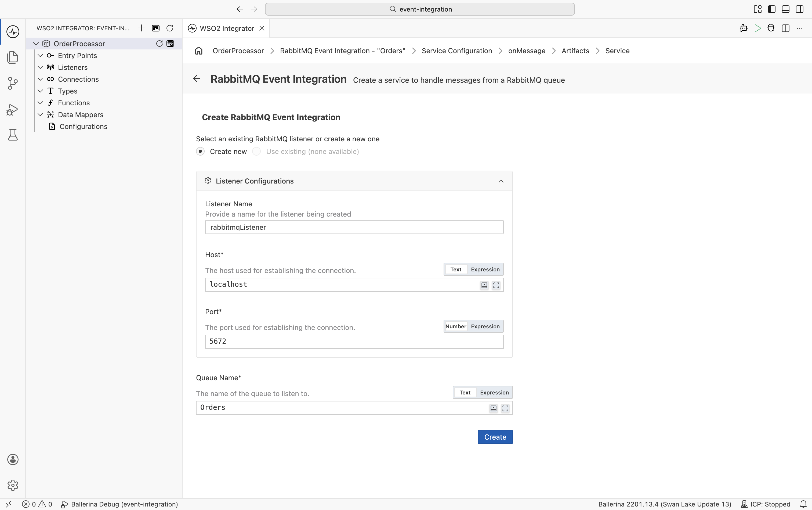Collapse the Listeners tree node

40,67
